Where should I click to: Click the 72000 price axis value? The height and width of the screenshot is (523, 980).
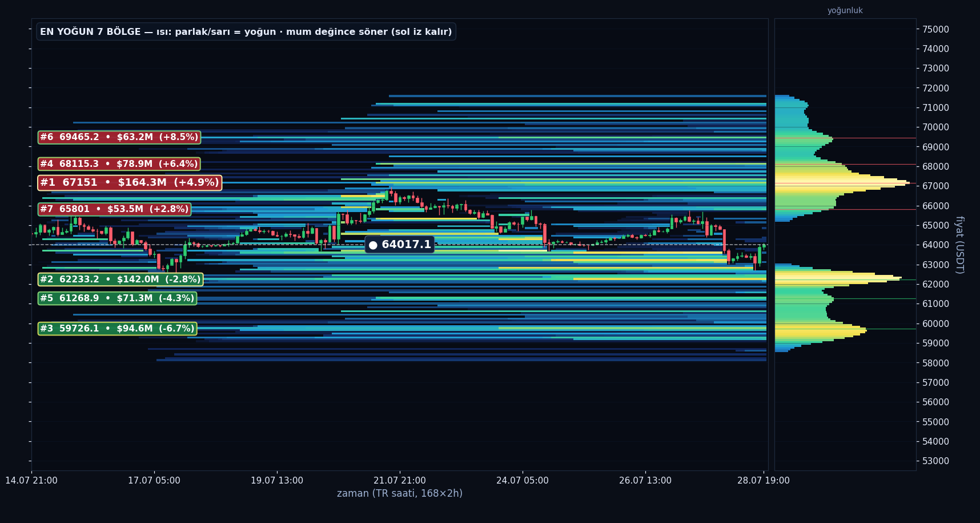coord(935,88)
